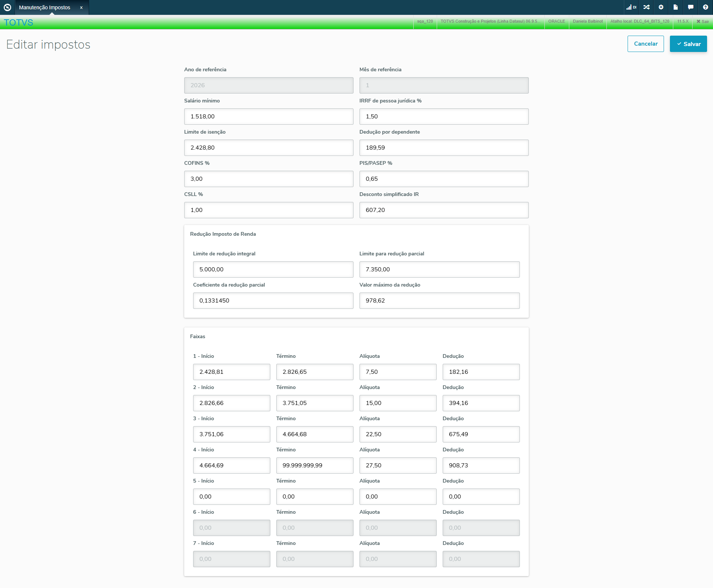This screenshot has width=713, height=588.
Task: Click Sair to exit
Action: (703, 22)
